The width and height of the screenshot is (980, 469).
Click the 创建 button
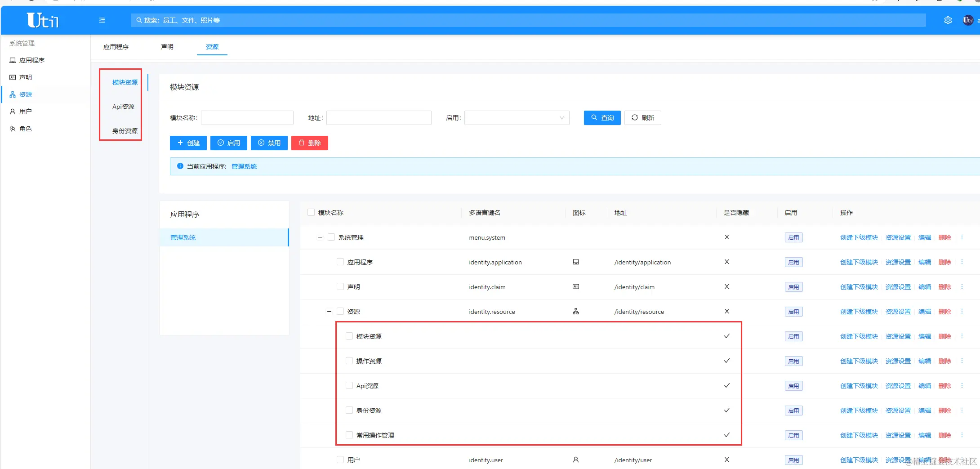pos(188,143)
